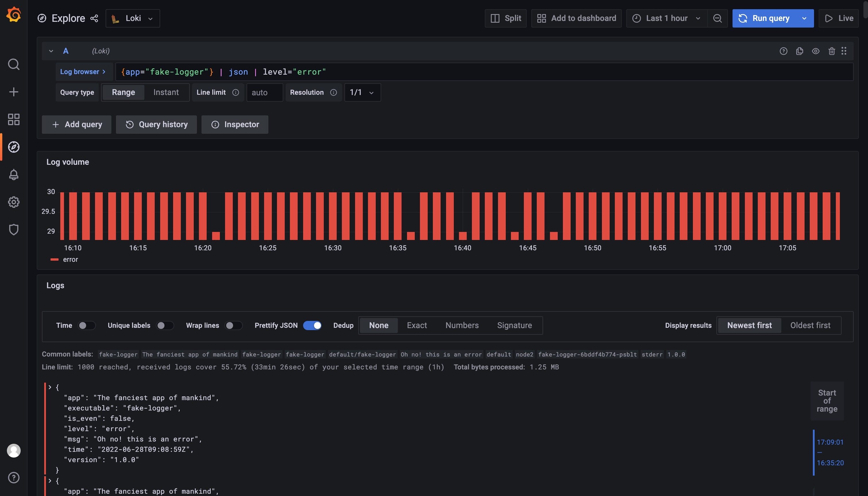Viewport: 868px width, 496px height.
Task: Click the Line limit auto input field
Action: click(265, 92)
